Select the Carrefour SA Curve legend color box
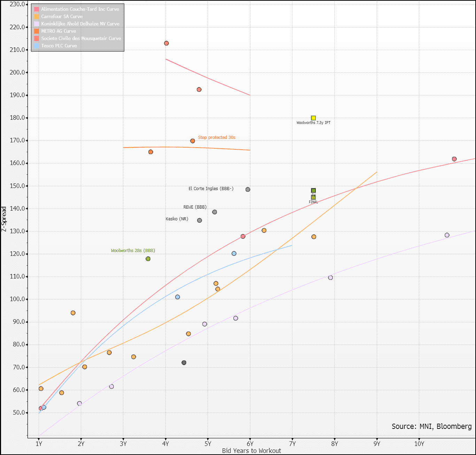 pos(37,16)
